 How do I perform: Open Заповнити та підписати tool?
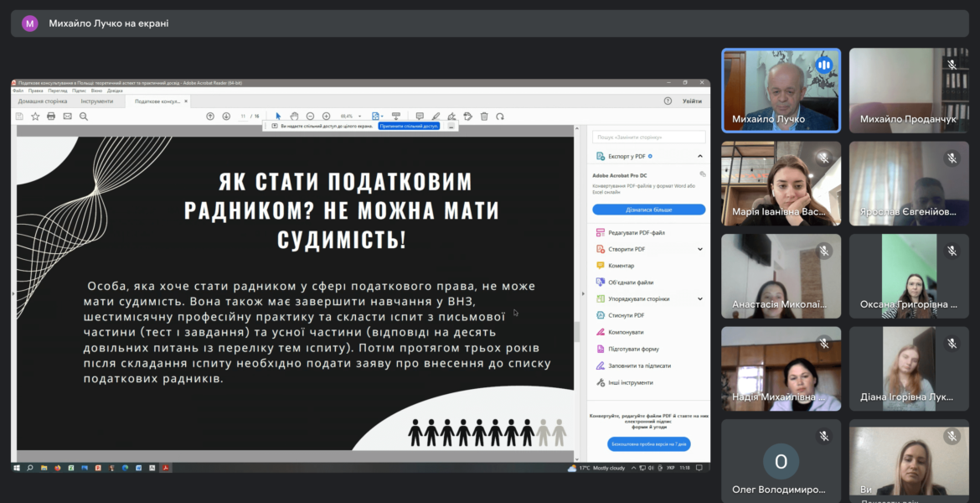(x=633, y=366)
